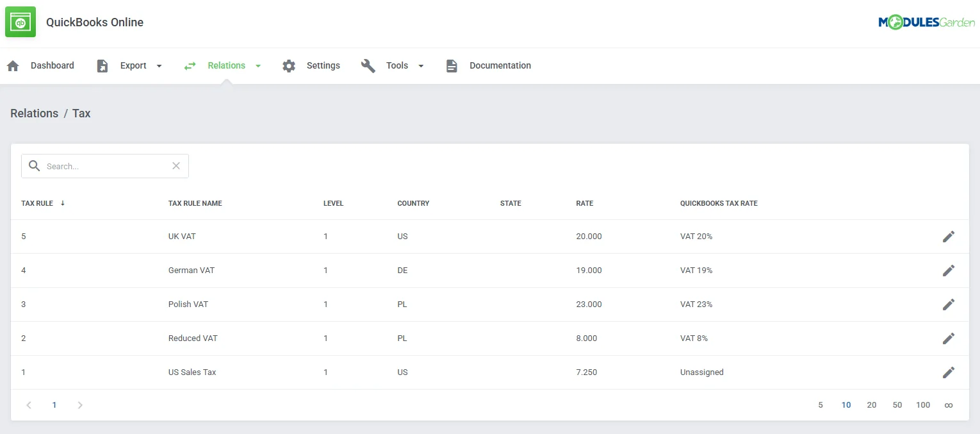Click the Tools wrench icon
Viewport: 980px width, 434px height.
pyautogui.click(x=368, y=66)
